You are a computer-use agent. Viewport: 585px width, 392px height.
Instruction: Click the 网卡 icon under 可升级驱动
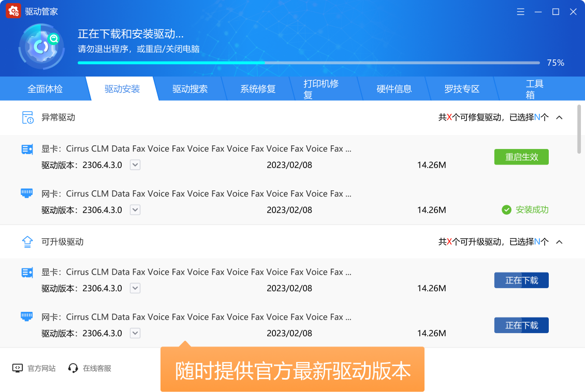[x=27, y=316]
